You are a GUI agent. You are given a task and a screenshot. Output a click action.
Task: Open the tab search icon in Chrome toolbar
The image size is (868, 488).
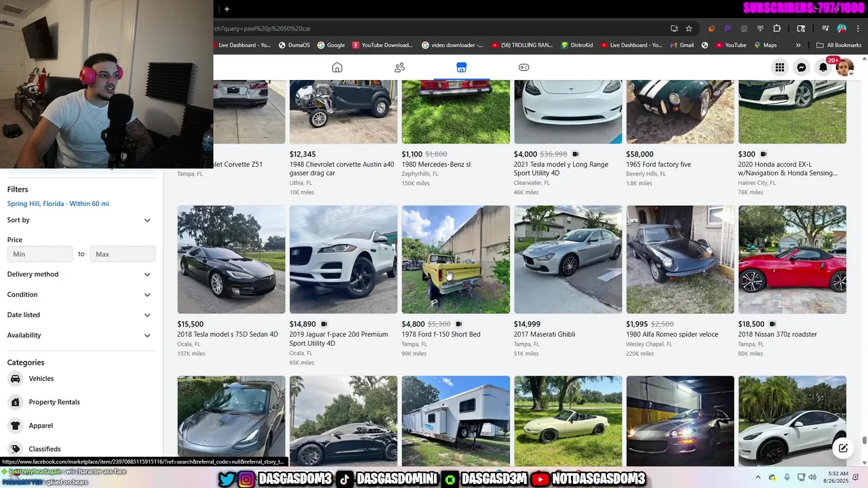(801, 28)
